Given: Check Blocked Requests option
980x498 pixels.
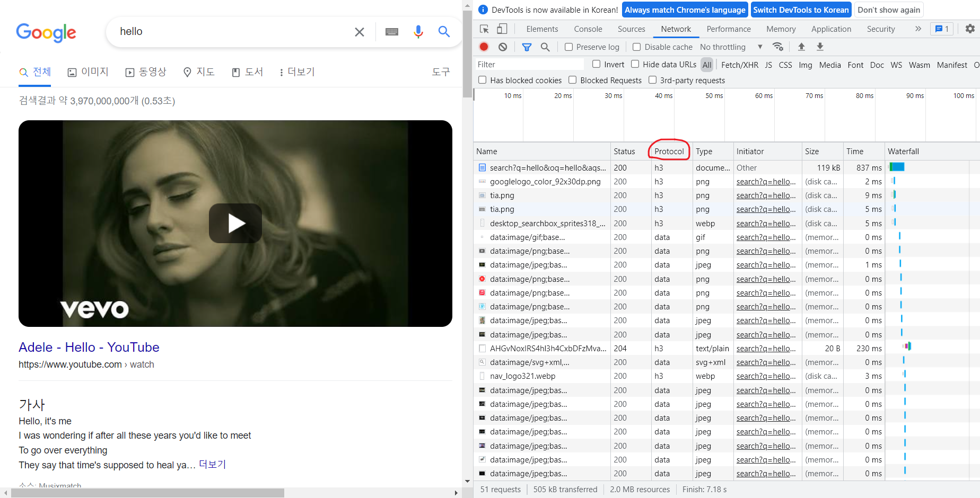Looking at the screenshot, I should tap(572, 80).
